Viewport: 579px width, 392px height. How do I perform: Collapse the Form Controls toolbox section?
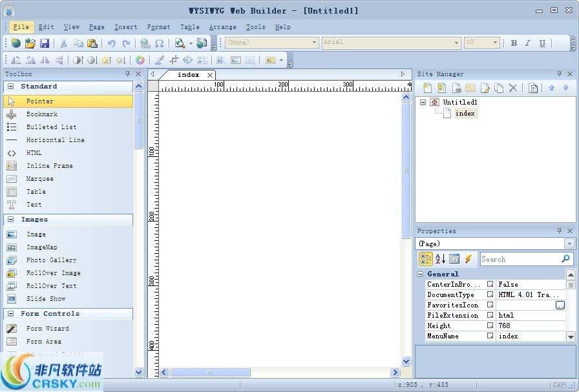[x=11, y=313]
